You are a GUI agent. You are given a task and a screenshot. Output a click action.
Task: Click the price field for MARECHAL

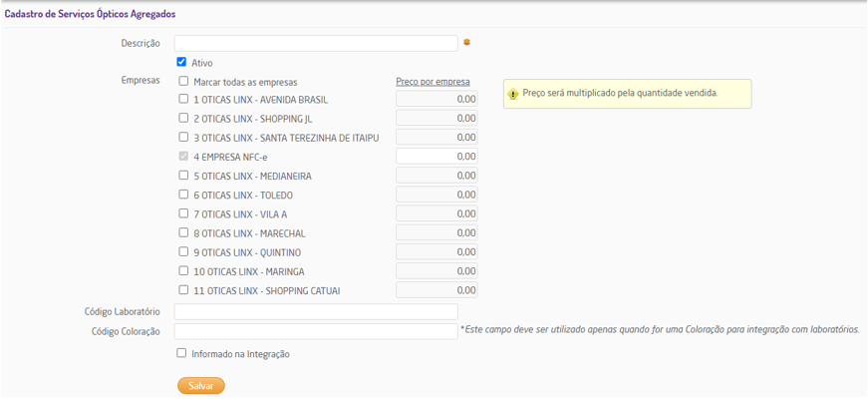[436, 232]
